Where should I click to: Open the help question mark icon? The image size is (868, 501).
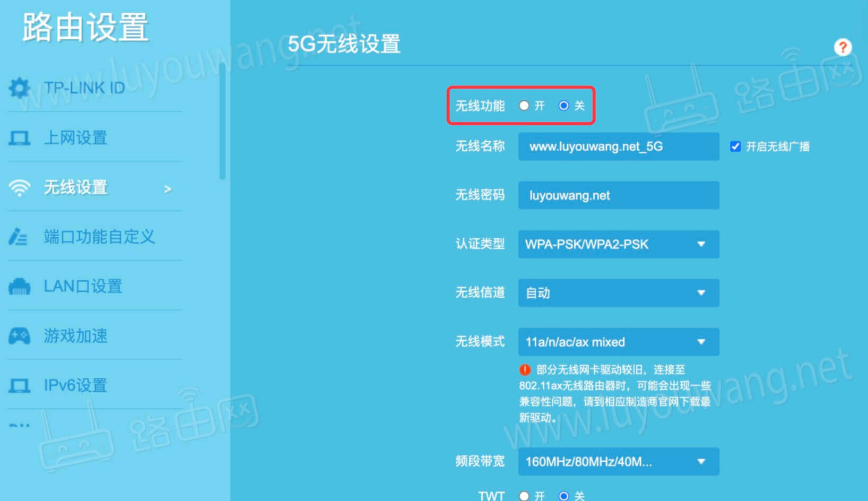pyautogui.click(x=843, y=47)
